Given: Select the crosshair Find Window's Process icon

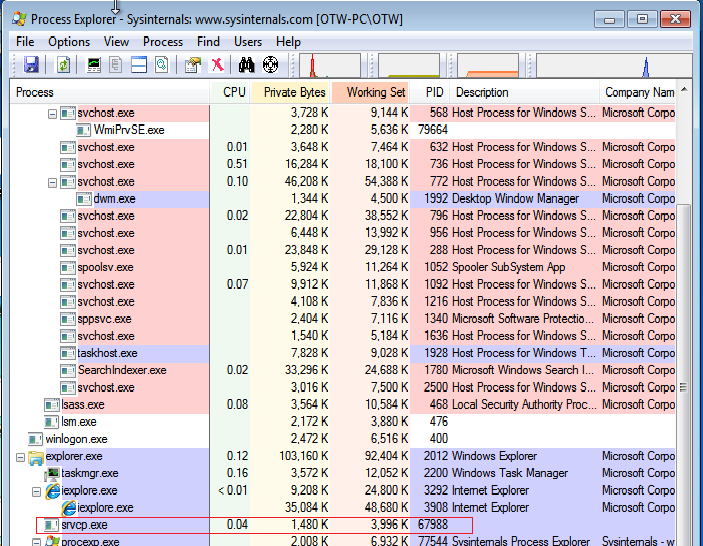Looking at the screenshot, I should [x=270, y=65].
